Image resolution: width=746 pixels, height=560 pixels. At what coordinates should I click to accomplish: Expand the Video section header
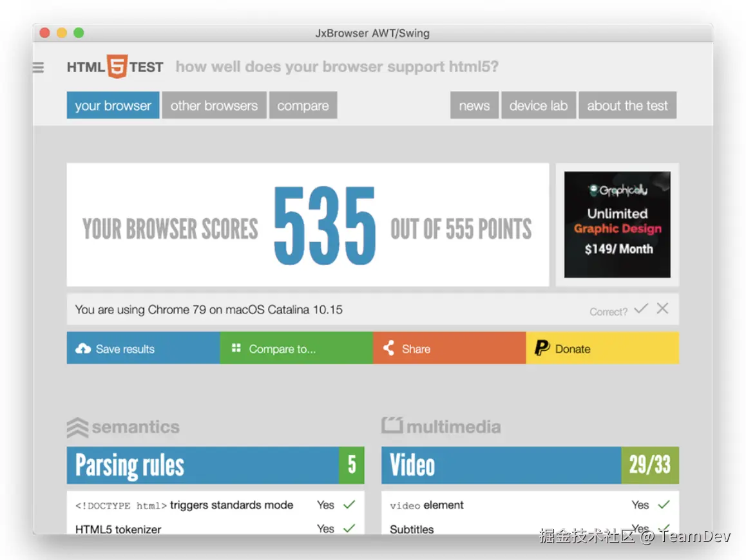pos(530,465)
